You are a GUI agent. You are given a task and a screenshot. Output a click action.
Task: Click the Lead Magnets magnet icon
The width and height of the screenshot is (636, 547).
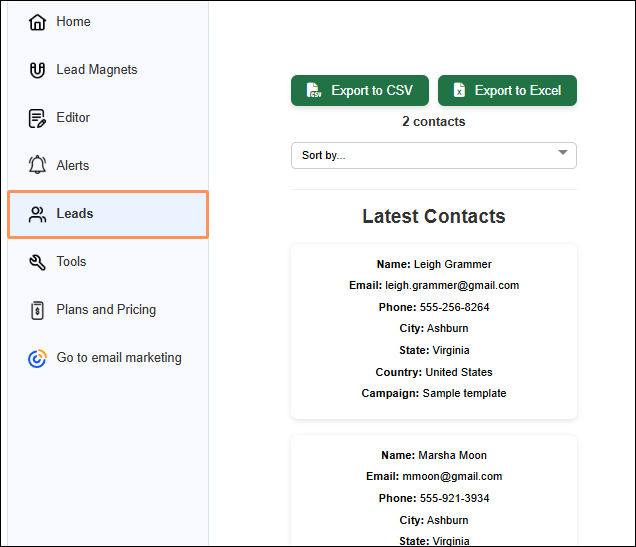[37, 70]
